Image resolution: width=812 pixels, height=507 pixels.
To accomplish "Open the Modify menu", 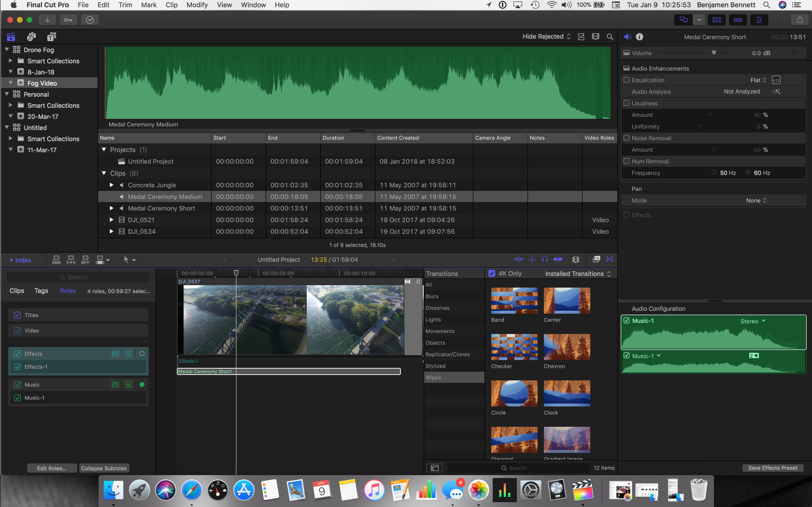I will (197, 5).
